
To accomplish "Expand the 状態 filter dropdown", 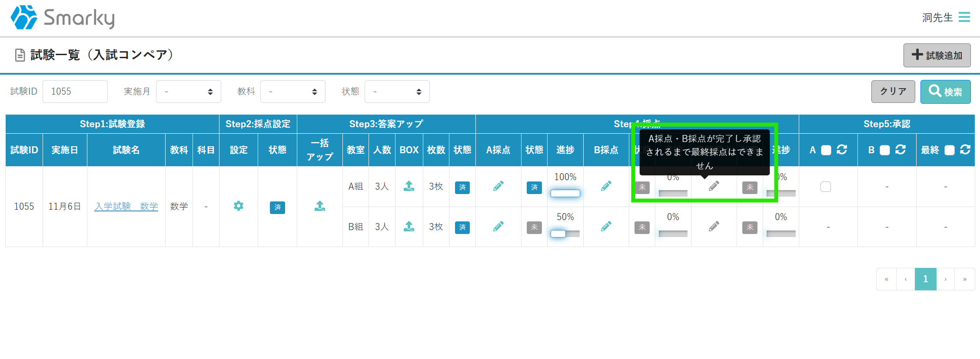I will pyautogui.click(x=397, y=92).
